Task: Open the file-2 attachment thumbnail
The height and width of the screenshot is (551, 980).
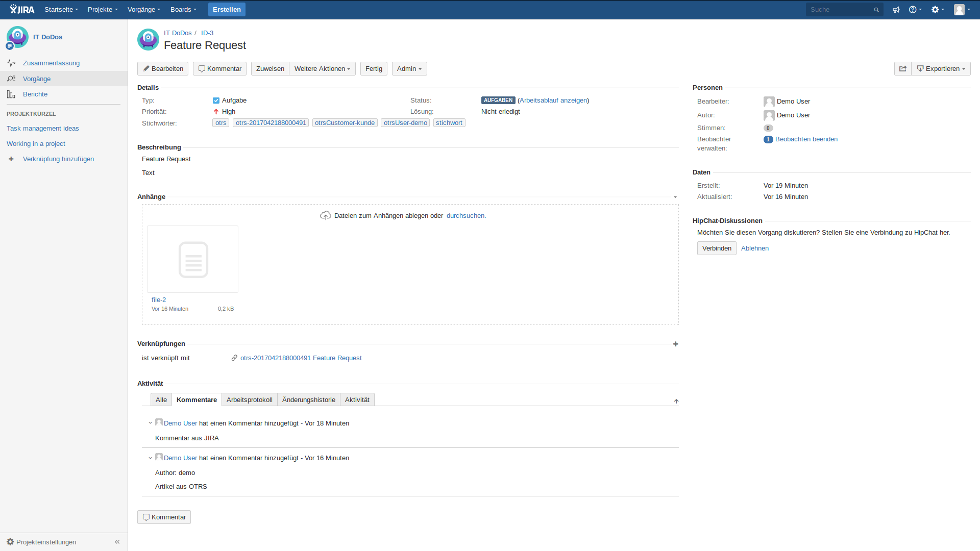Action: [192, 259]
